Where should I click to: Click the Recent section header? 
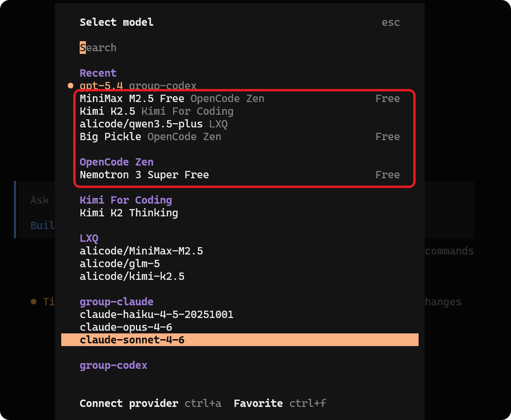(98, 73)
